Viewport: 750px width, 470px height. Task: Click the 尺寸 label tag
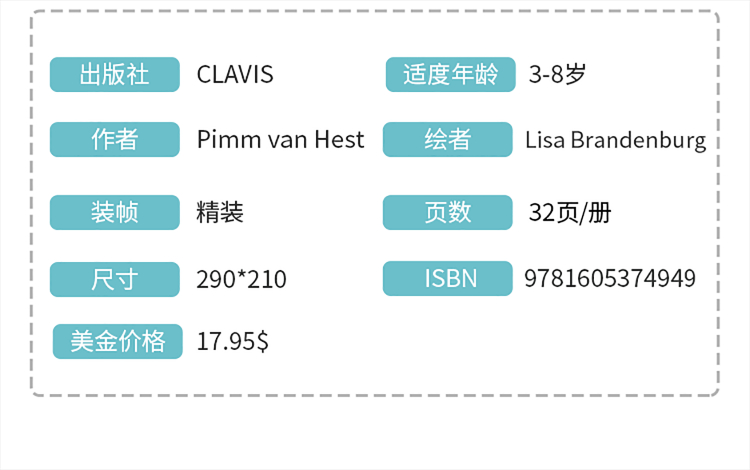[114, 279]
